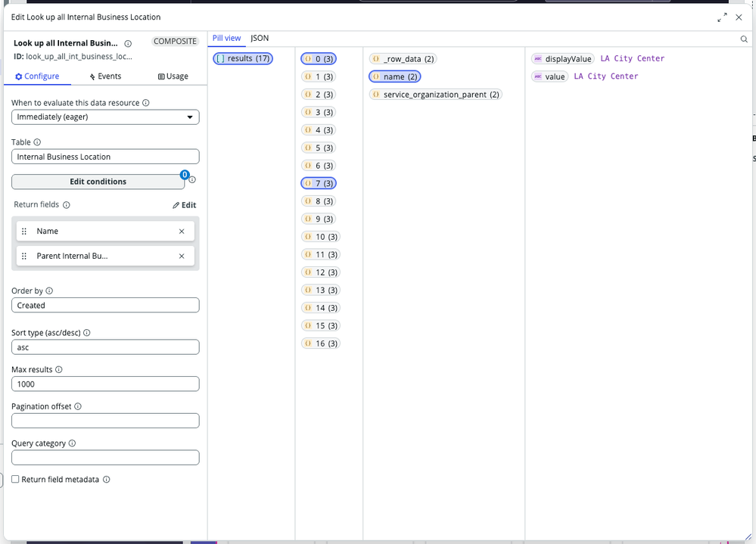Remove the Name return field with its X
This screenshot has width=756, height=544.
click(182, 231)
